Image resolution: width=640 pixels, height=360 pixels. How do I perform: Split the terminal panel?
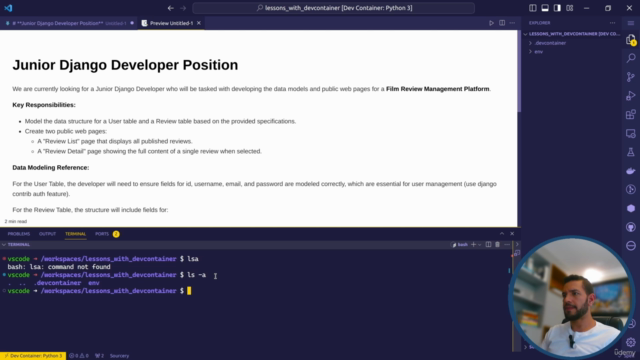coord(488,244)
